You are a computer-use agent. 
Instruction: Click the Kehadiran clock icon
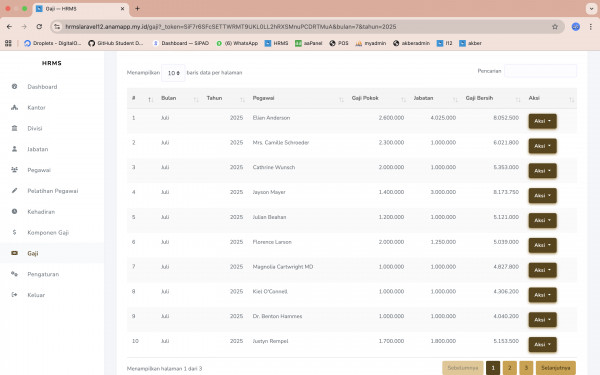[x=15, y=211]
